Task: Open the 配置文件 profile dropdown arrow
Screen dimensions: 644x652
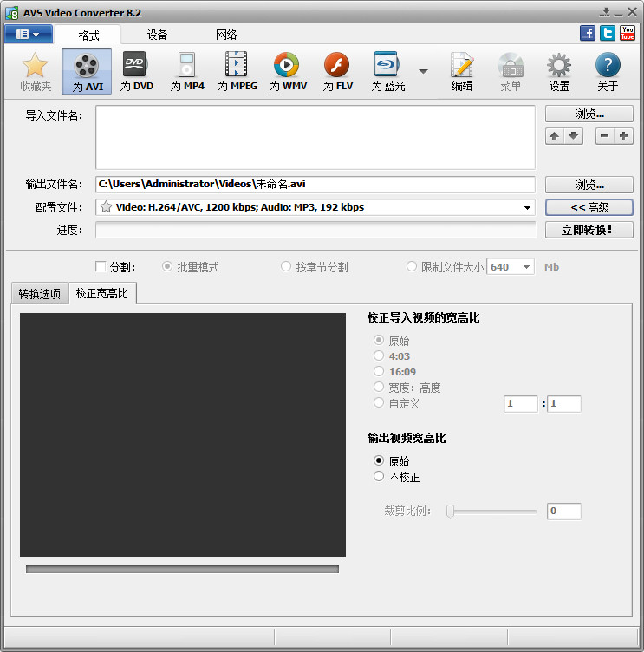Action: [x=527, y=207]
